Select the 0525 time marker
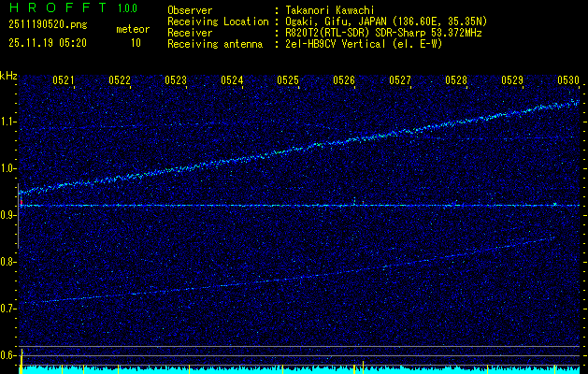 pos(288,80)
